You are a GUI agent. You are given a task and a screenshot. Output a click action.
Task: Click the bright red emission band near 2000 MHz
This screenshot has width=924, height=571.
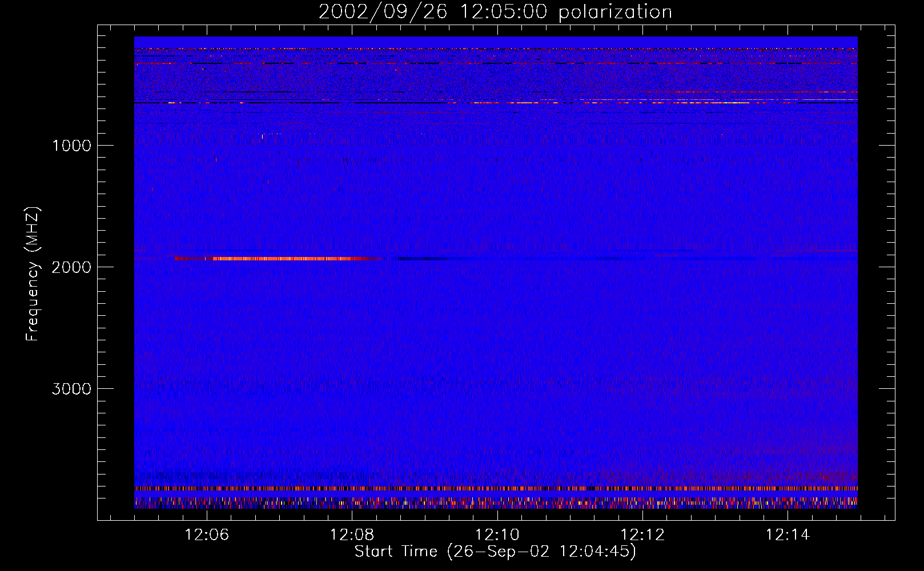278,259
